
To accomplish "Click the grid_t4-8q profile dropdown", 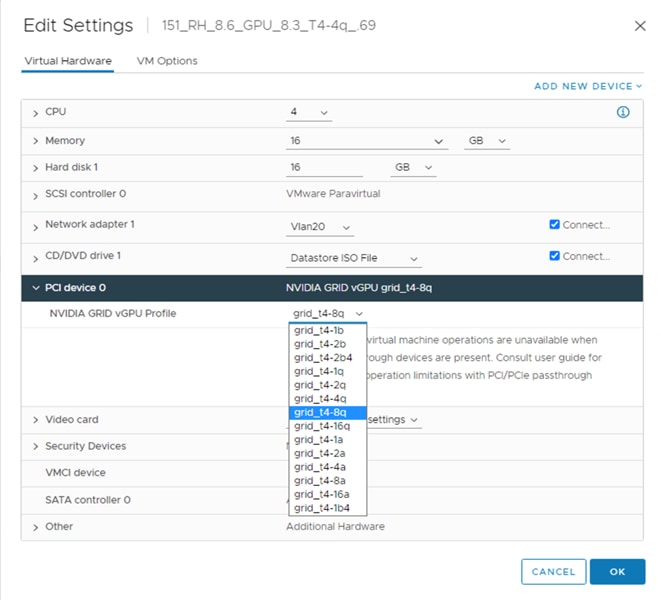I will [x=328, y=313].
